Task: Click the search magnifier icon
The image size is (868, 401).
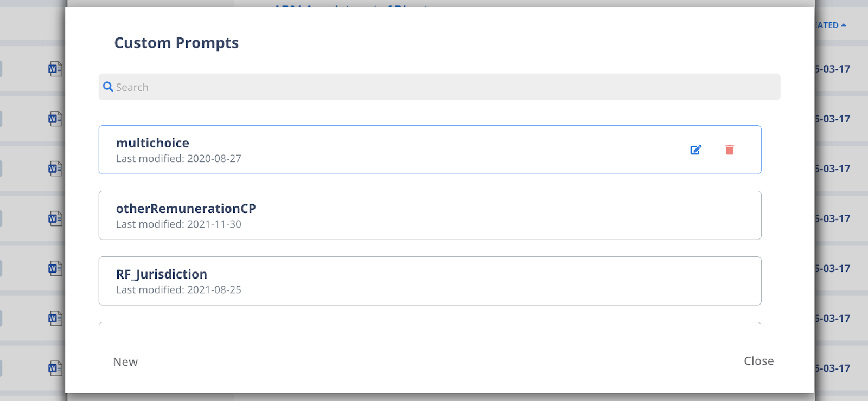Action: tap(108, 87)
